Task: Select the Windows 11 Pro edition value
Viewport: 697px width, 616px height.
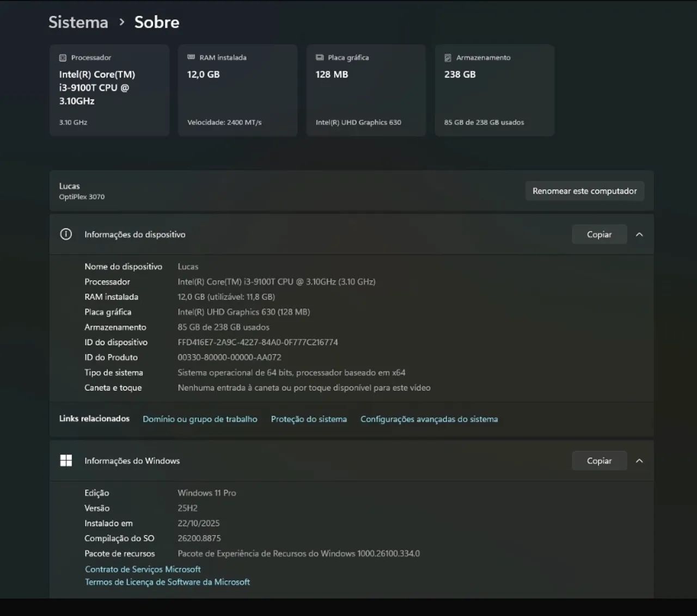Action: pyautogui.click(x=207, y=493)
